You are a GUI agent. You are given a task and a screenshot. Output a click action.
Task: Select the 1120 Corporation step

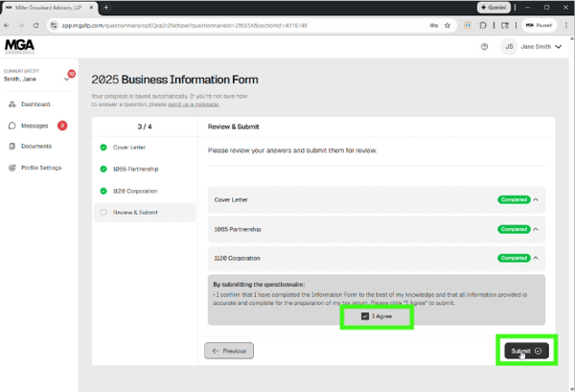135,190
